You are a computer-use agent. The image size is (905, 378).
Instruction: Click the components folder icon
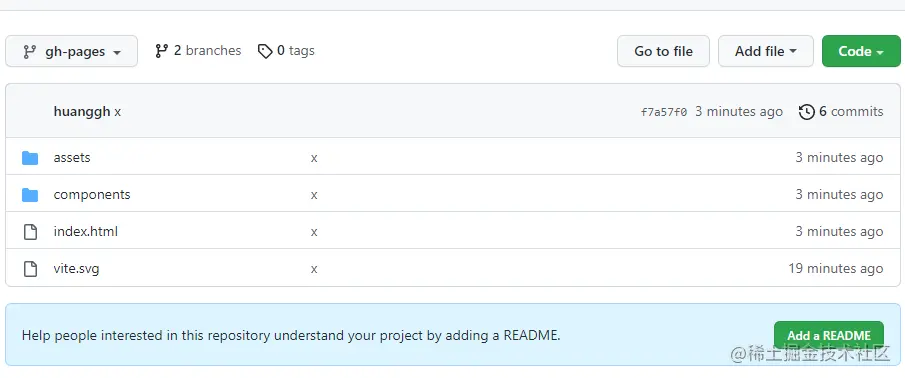tap(30, 195)
